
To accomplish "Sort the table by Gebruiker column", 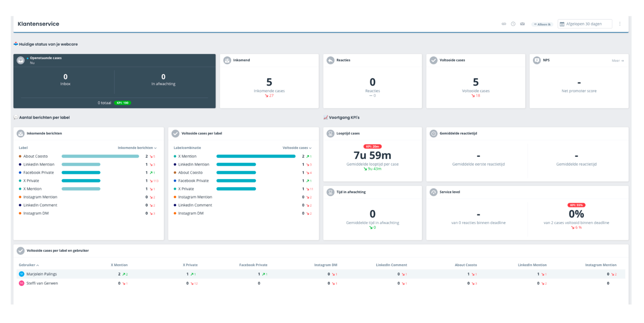I will click(29, 265).
